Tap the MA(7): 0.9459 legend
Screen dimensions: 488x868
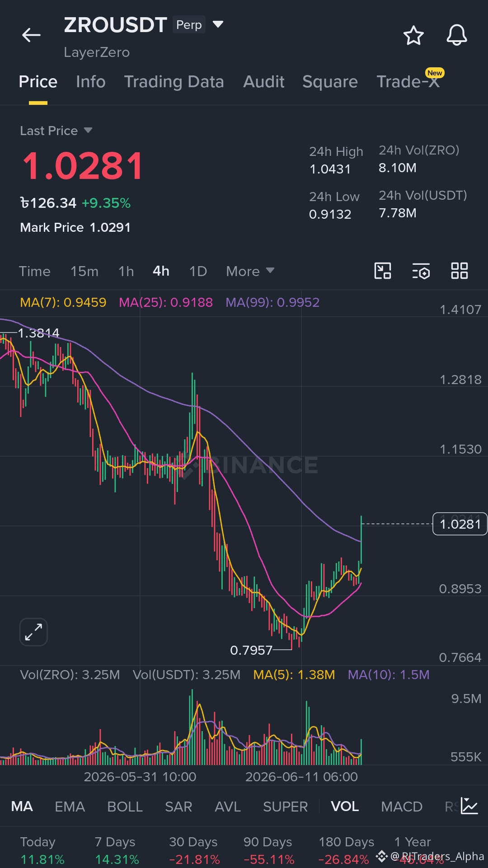pyautogui.click(x=63, y=302)
